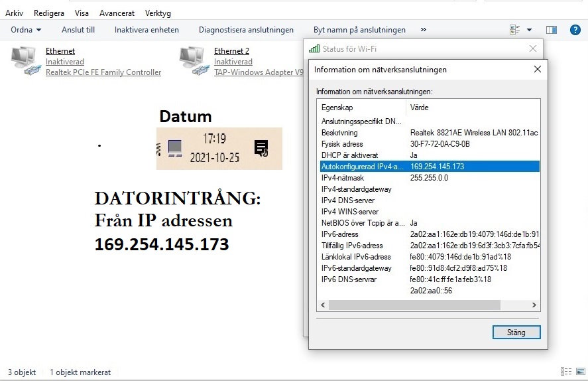Show more toolbar commands via double chevron
The width and height of the screenshot is (588, 381).
click(424, 30)
